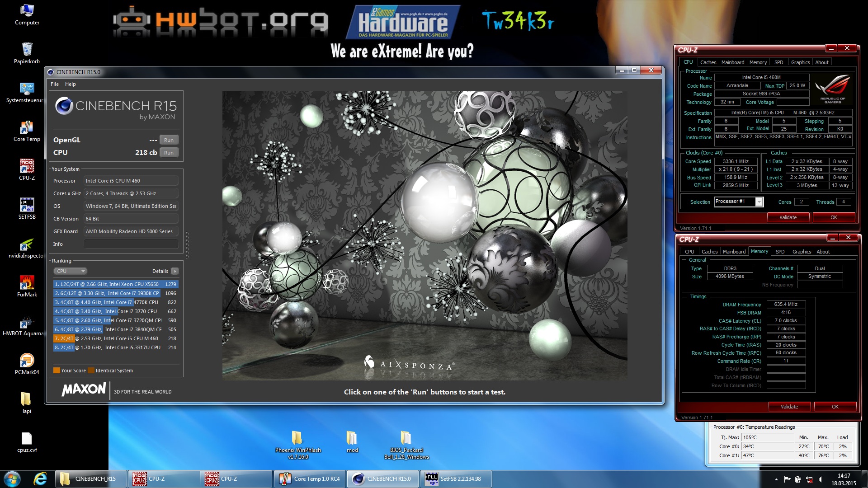Open the cpuz.cvf file on desktop
868x488 pixels.
(27, 442)
